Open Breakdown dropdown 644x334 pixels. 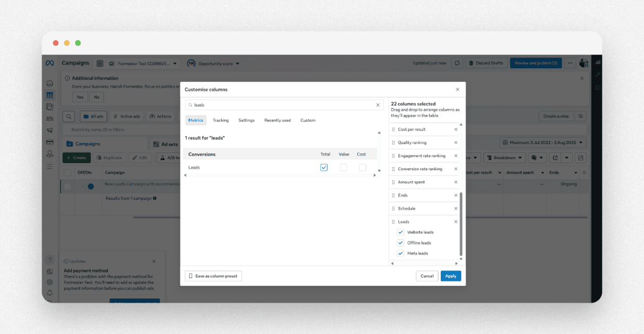[x=504, y=157]
